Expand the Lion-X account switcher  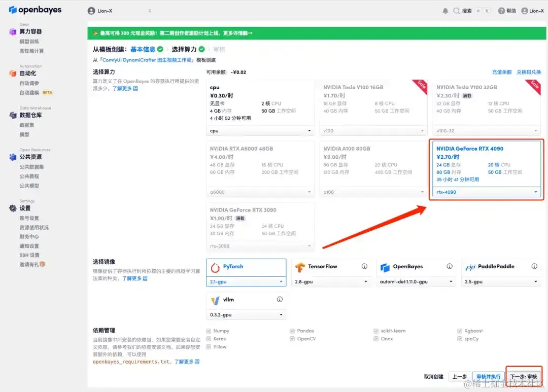pyautogui.click(x=120, y=11)
